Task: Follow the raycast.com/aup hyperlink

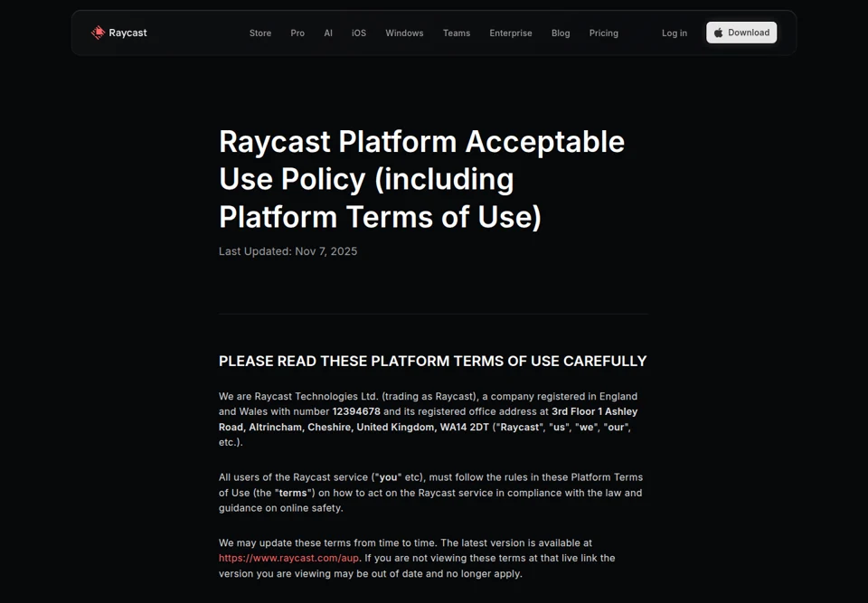Action: coord(288,558)
